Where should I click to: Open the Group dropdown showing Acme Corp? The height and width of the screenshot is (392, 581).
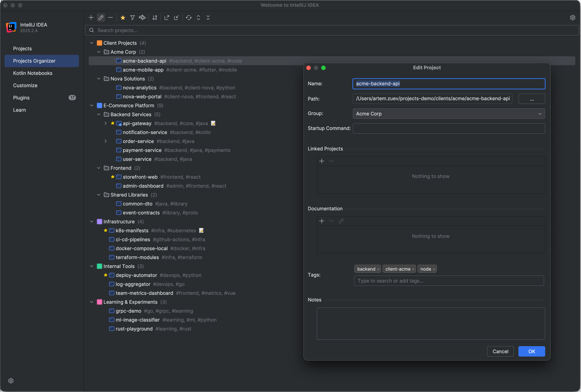click(449, 114)
